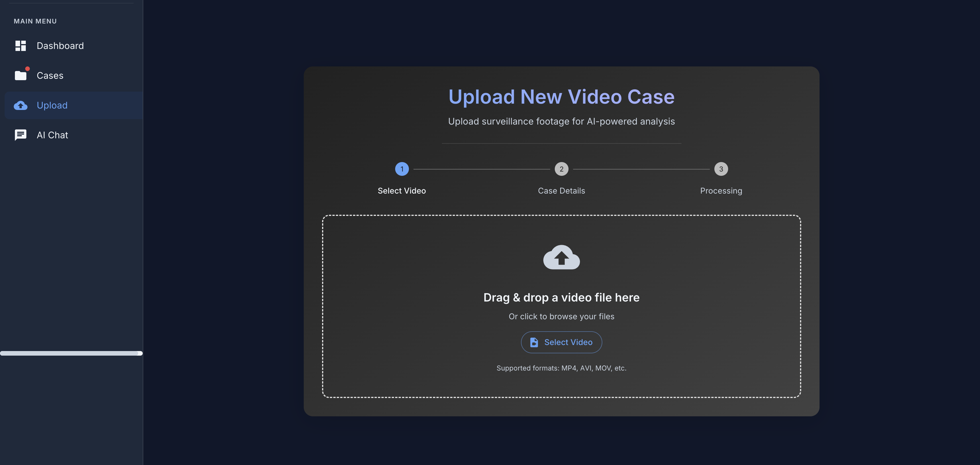Click the video file icon in Select Video button

(534, 342)
